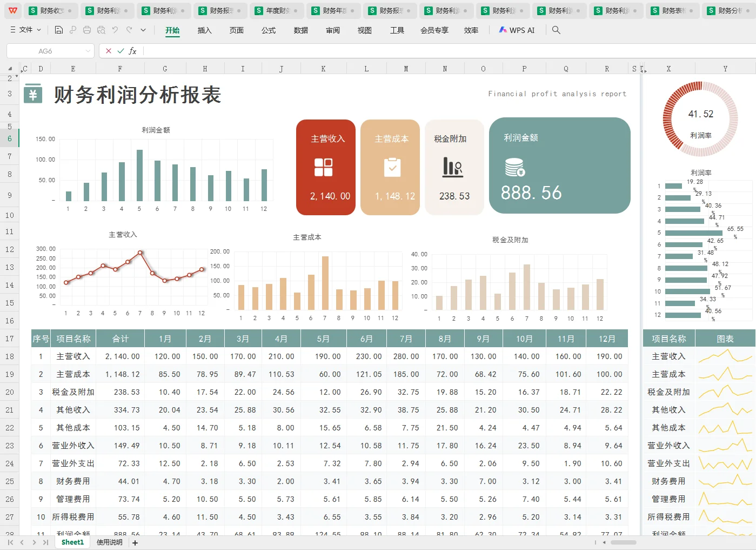Switch to the 数据 ribbon tab
Image resolution: width=756 pixels, height=550 pixels.
(x=300, y=30)
